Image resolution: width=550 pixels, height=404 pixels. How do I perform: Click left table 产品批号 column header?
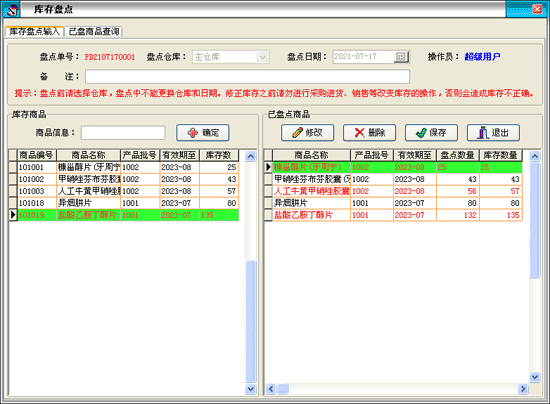pyautogui.click(x=140, y=155)
